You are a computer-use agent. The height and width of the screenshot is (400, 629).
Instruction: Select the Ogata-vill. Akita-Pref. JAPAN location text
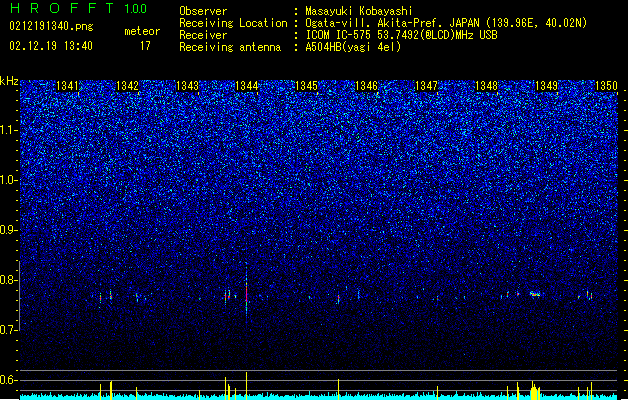pyautogui.click(x=446, y=23)
